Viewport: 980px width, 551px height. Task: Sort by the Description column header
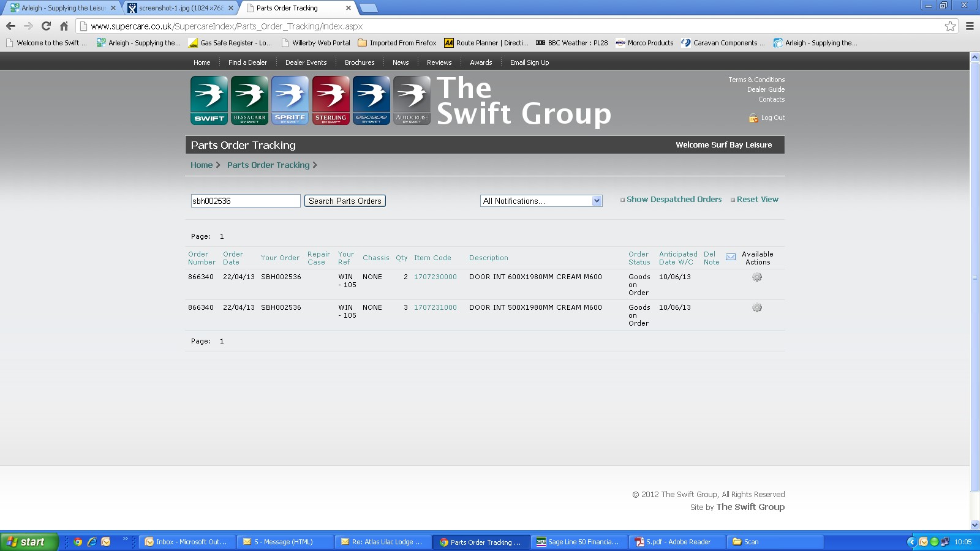coord(488,258)
